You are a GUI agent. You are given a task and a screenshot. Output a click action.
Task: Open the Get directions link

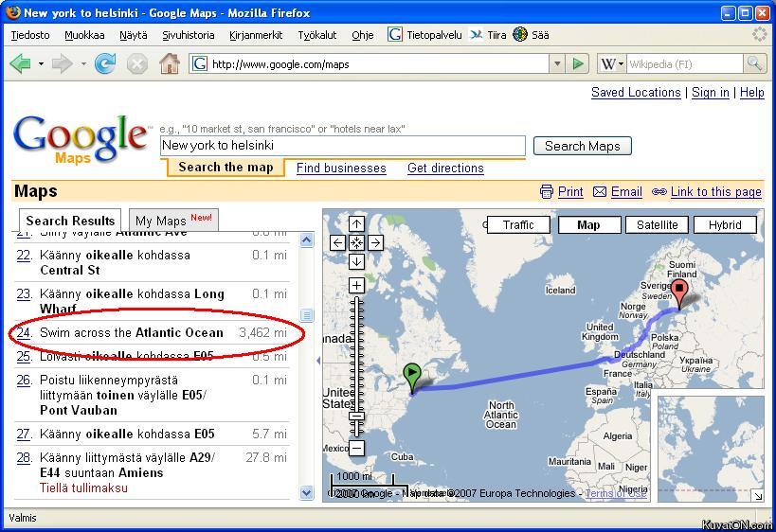[x=445, y=168]
